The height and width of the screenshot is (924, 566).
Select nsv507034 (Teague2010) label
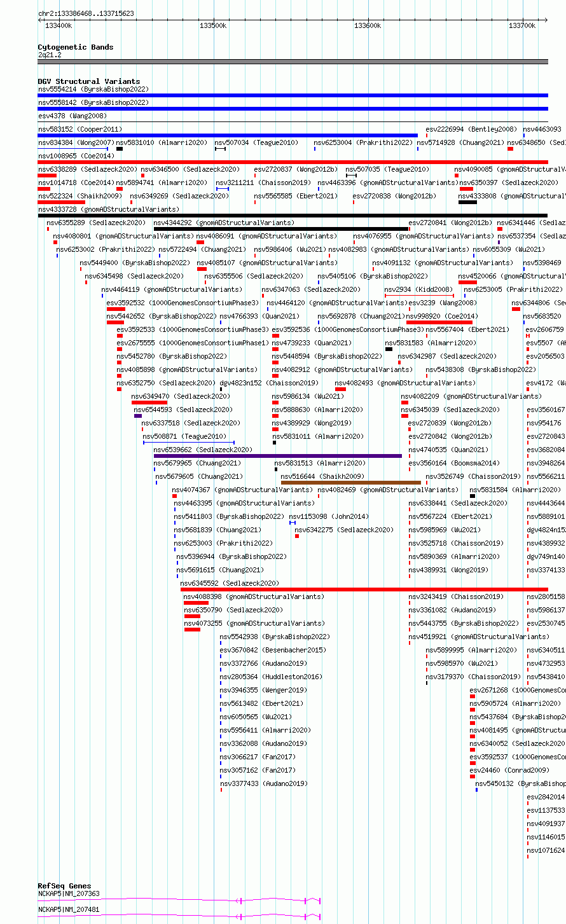click(256, 142)
